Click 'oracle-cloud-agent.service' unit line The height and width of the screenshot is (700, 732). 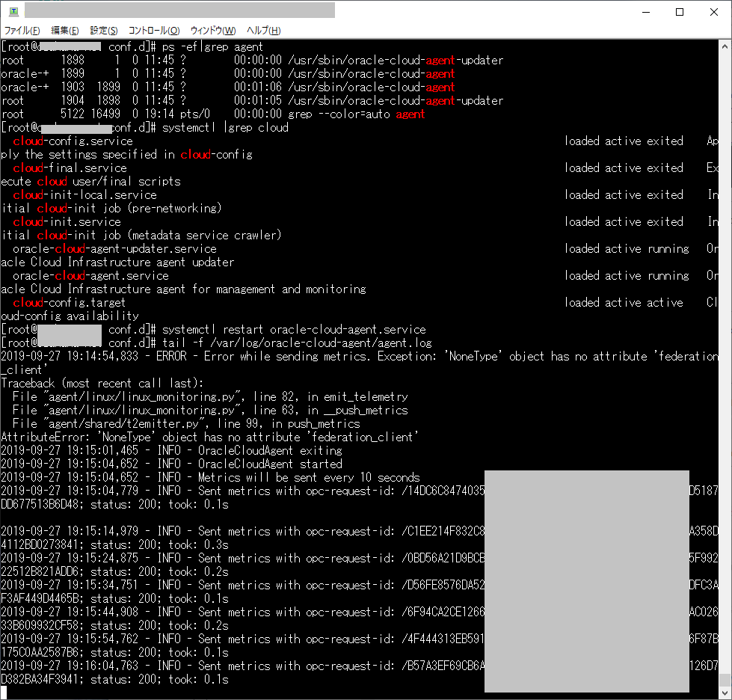click(x=90, y=275)
